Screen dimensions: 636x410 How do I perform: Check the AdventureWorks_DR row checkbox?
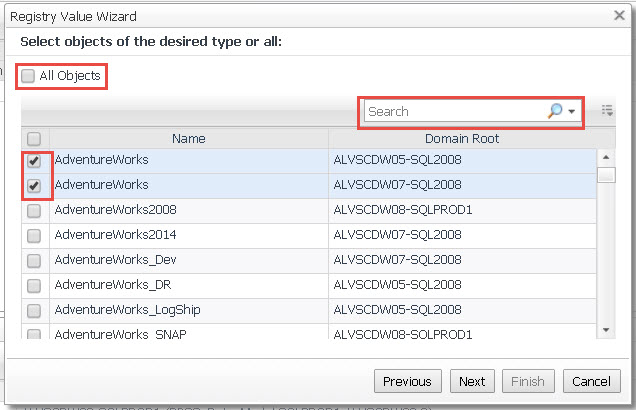(x=34, y=285)
